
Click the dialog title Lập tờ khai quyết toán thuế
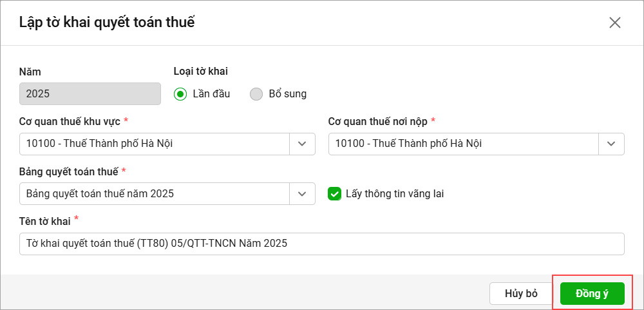pos(107,23)
